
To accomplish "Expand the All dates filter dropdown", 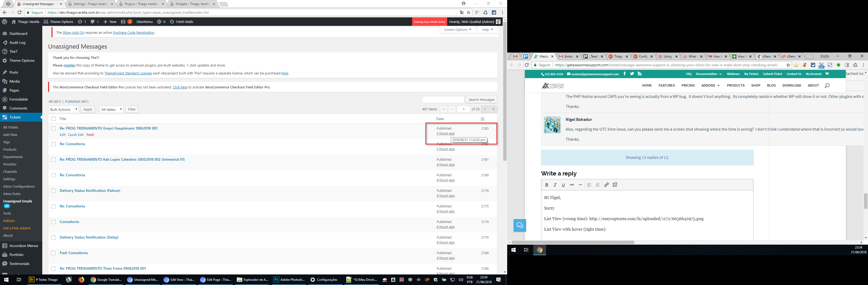I will tap(111, 109).
